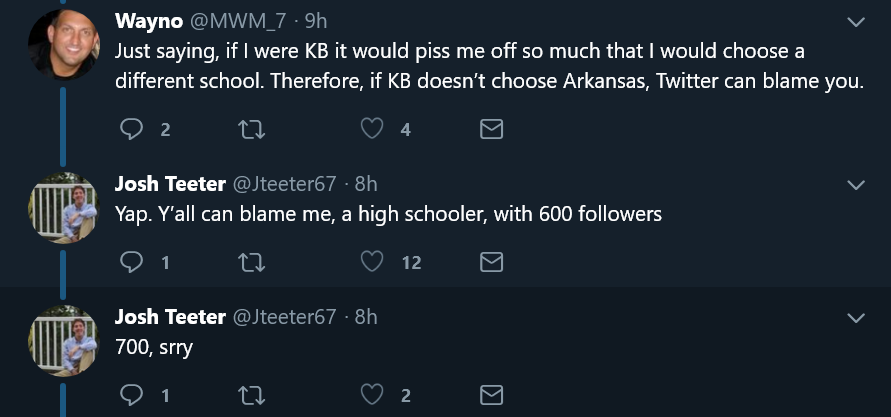
Task: Expand options chevron on 600 followers tweet
Action: 856,185
